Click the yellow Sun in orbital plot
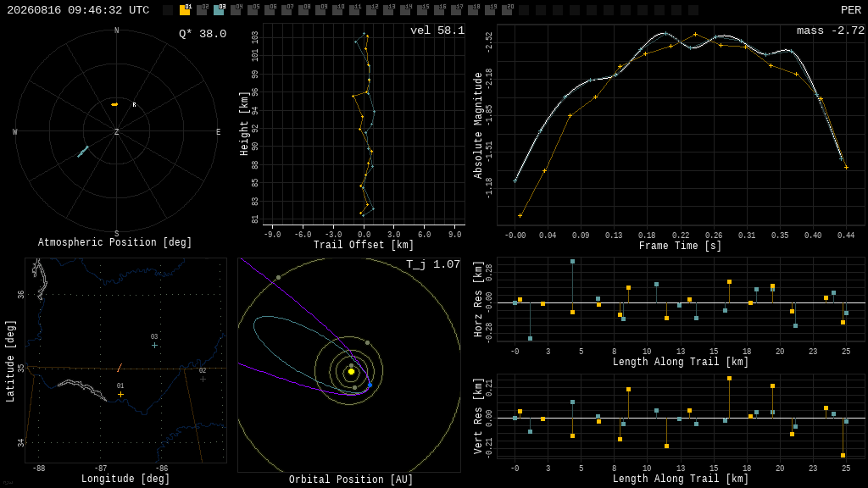 (351, 371)
